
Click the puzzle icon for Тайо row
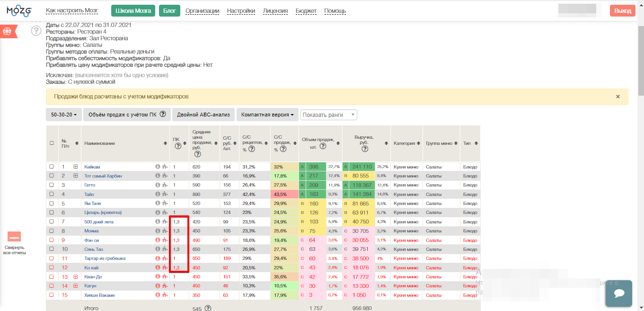[164, 194]
